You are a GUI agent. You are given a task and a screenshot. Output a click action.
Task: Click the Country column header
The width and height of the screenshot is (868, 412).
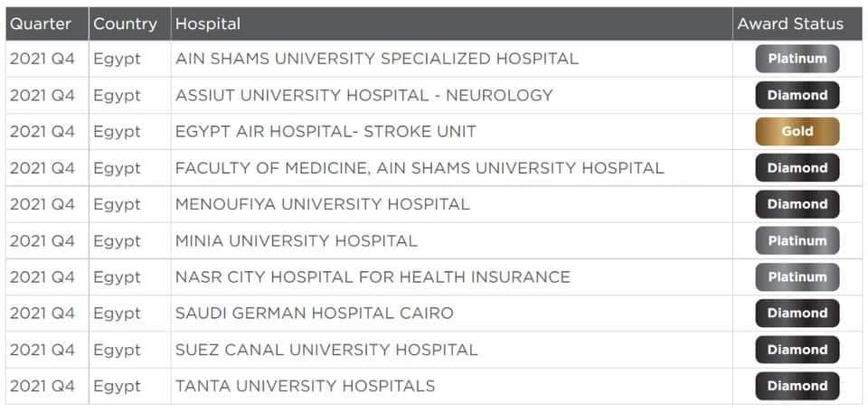[125, 23]
